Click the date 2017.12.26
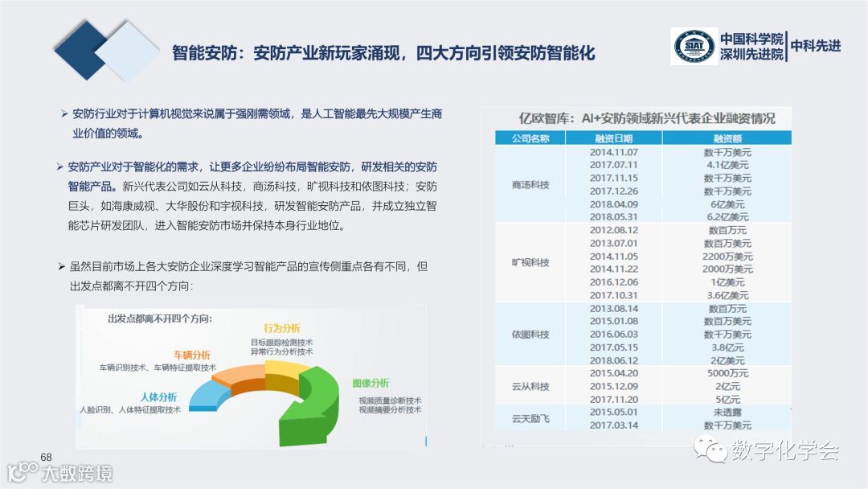 tap(613, 191)
